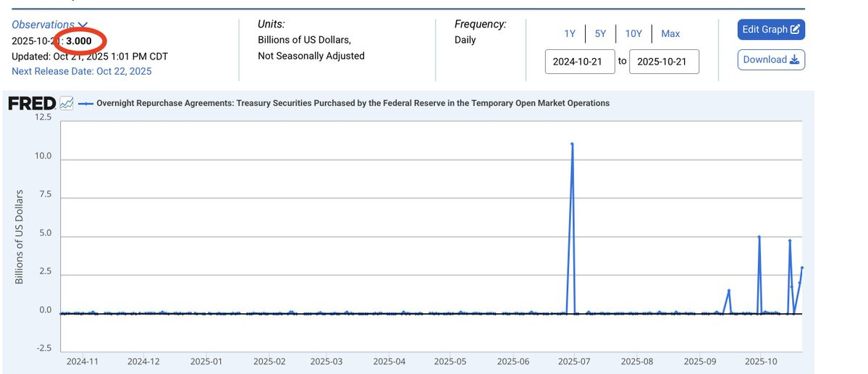
Task: Click the FRED logo in chart header
Action: click(x=32, y=103)
